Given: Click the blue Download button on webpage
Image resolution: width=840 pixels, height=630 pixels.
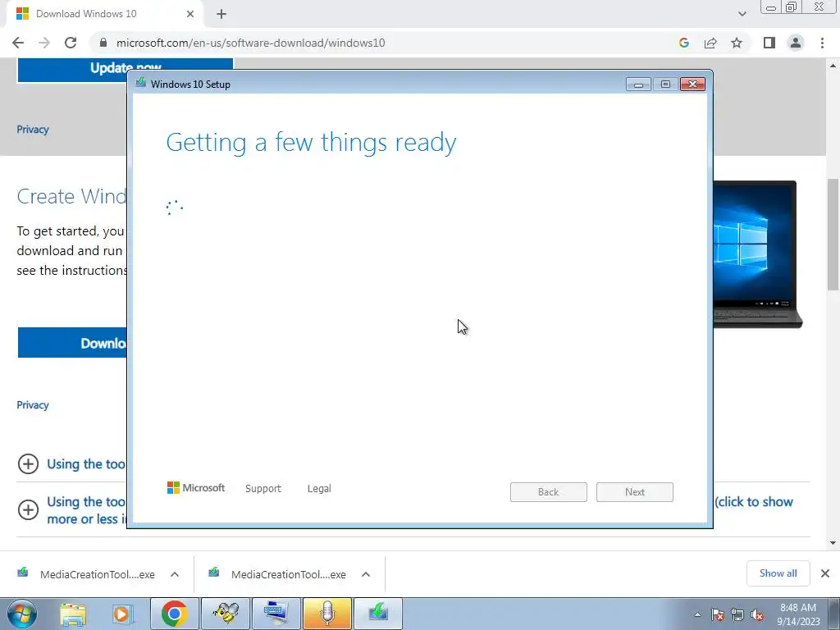Looking at the screenshot, I should [72, 343].
